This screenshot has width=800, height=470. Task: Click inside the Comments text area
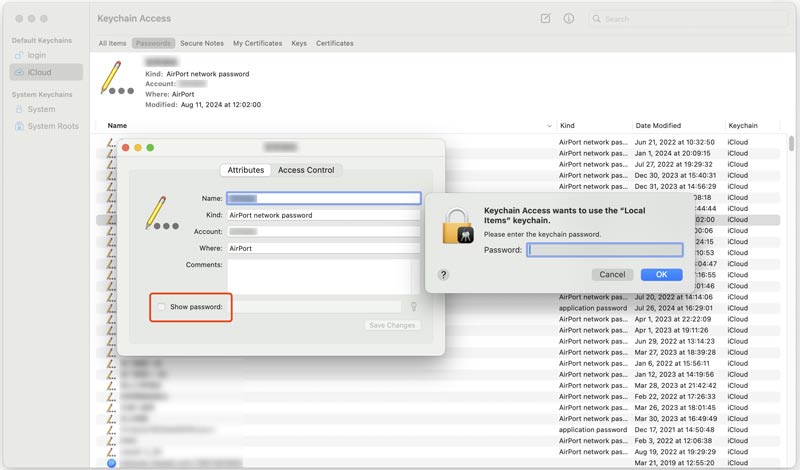coord(319,277)
